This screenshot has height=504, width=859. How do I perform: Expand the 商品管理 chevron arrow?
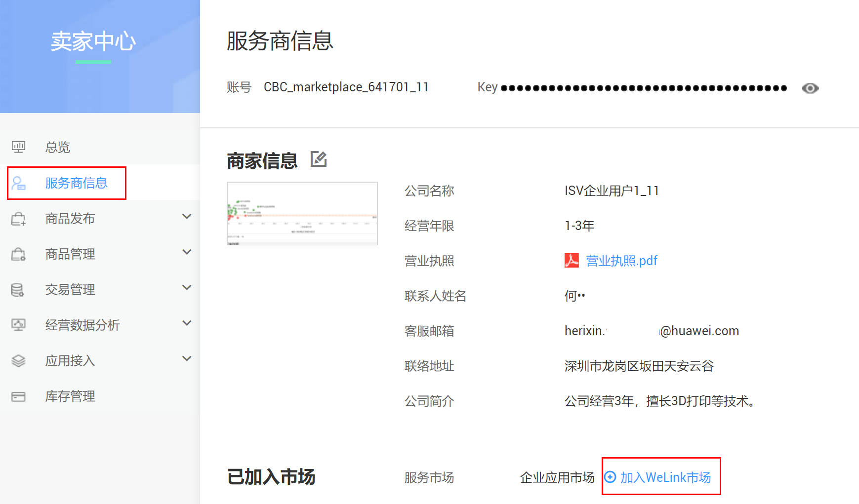coord(187,252)
